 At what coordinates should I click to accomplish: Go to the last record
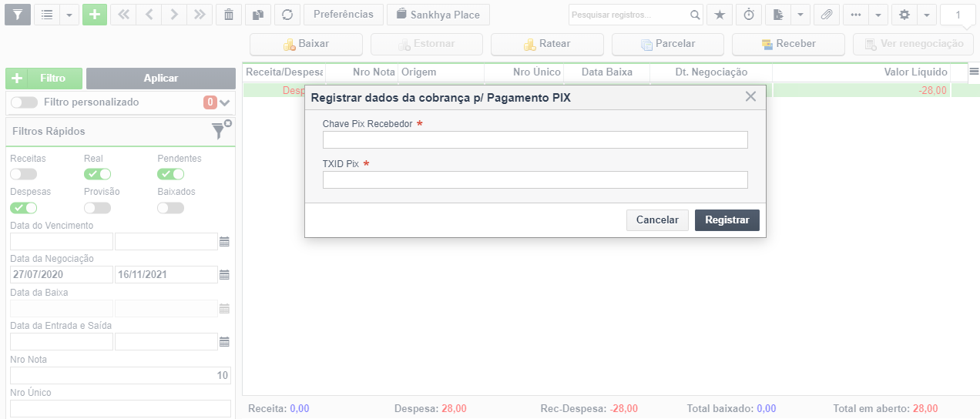(200, 14)
